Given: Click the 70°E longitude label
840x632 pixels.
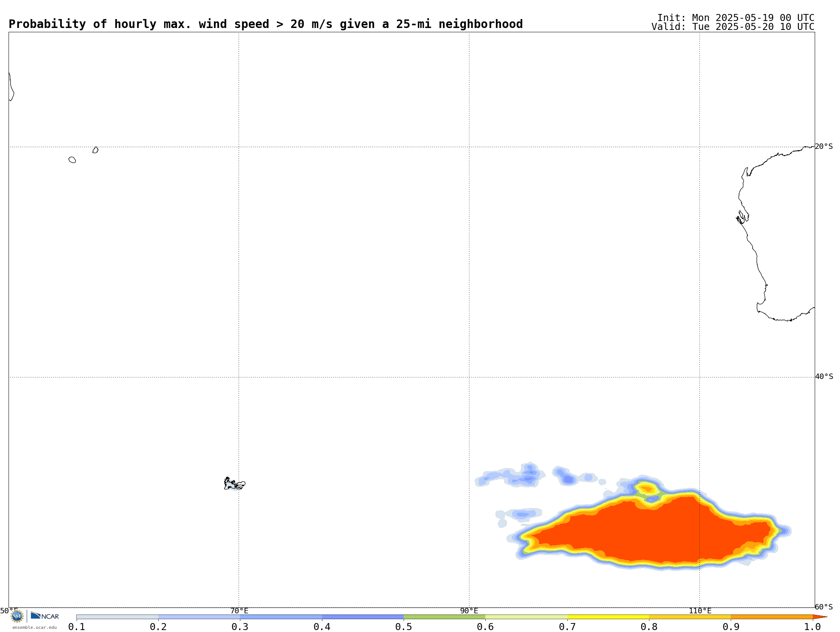Looking at the screenshot, I should (x=239, y=611).
